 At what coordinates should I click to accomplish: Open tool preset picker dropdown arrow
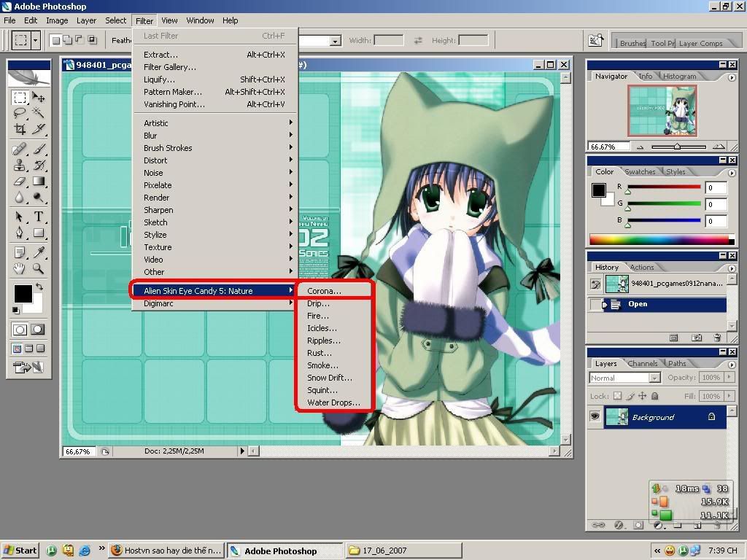pyautogui.click(x=35, y=41)
